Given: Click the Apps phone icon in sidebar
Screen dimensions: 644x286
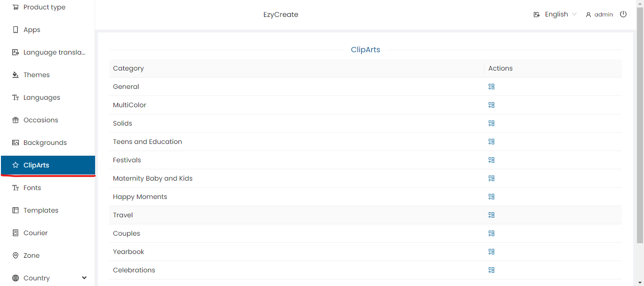Looking at the screenshot, I should pos(16,30).
